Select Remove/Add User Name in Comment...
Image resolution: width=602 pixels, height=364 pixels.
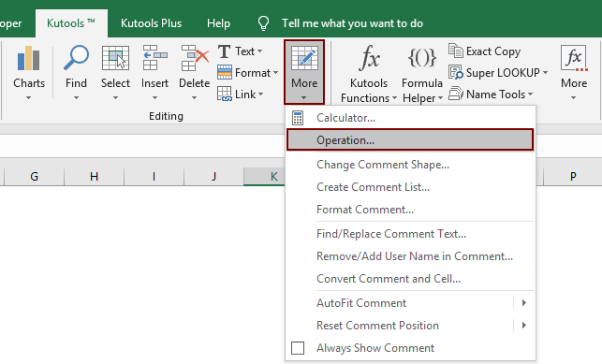point(410,256)
